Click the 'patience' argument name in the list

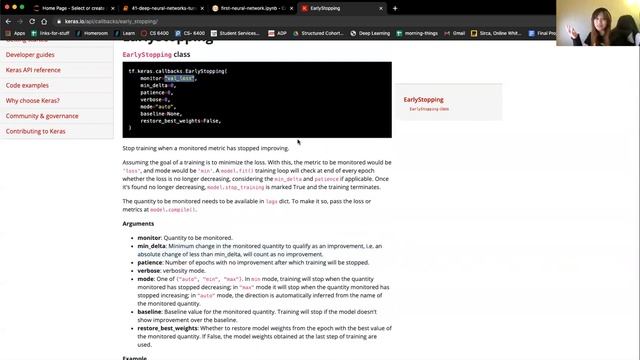[x=150, y=262]
